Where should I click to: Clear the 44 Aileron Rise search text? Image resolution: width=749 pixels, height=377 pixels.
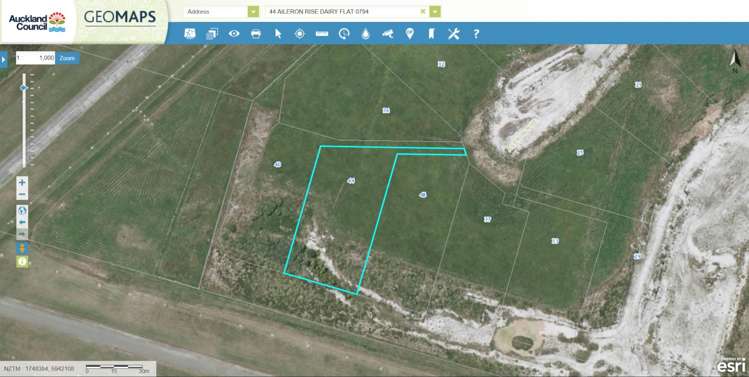pyautogui.click(x=422, y=11)
